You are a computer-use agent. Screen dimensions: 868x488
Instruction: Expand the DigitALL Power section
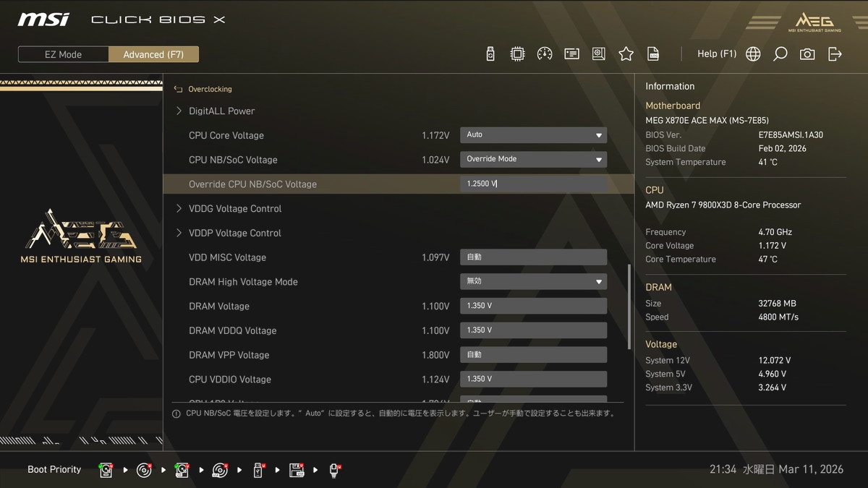(x=221, y=111)
